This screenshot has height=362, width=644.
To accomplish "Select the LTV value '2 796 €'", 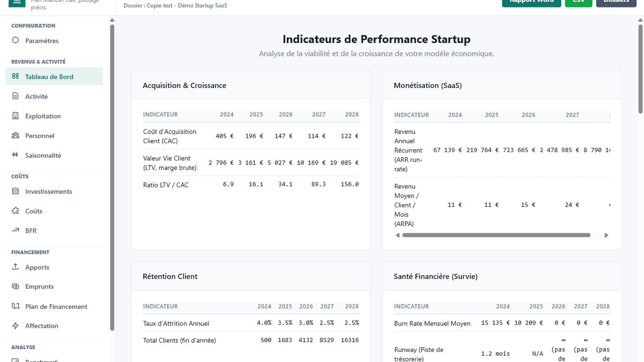I will (x=221, y=162).
